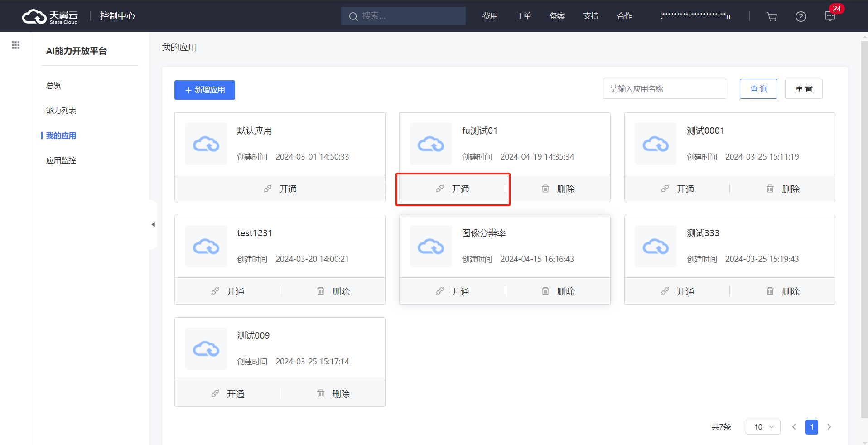
Task: Click the cloud thumbnail of test1231
Action: (x=206, y=247)
